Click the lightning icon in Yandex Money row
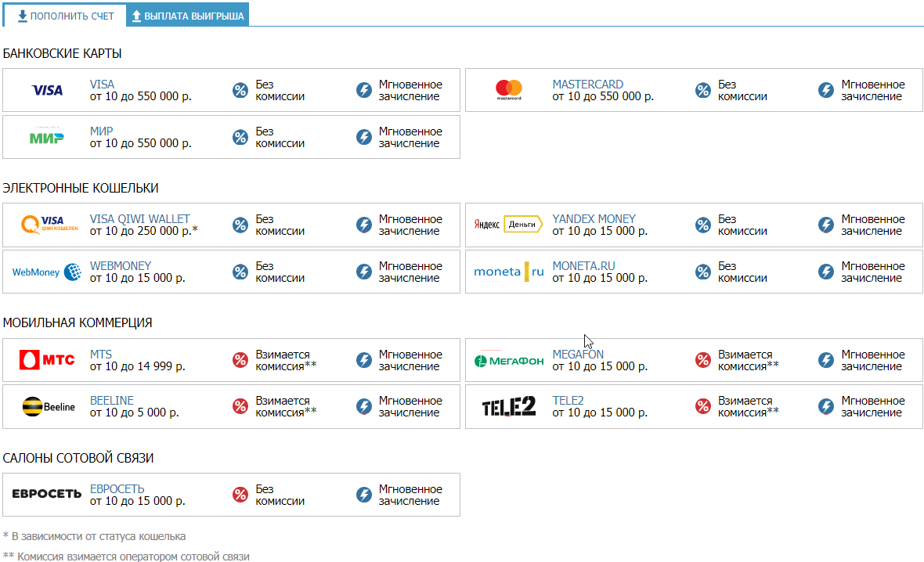 [x=826, y=225]
